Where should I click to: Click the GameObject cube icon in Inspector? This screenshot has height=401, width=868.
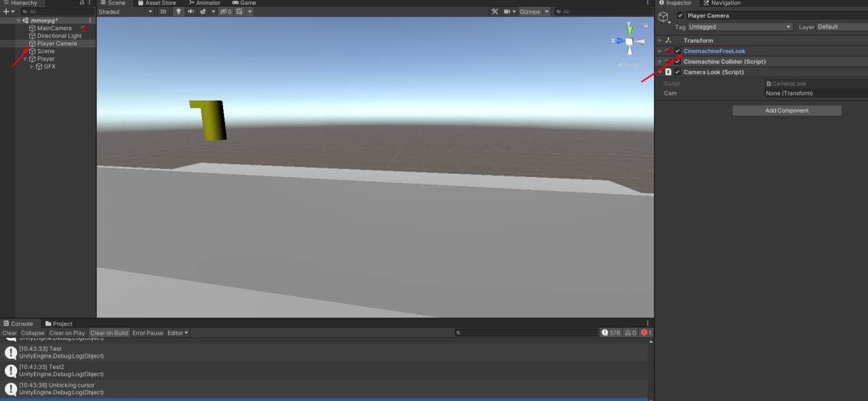664,17
